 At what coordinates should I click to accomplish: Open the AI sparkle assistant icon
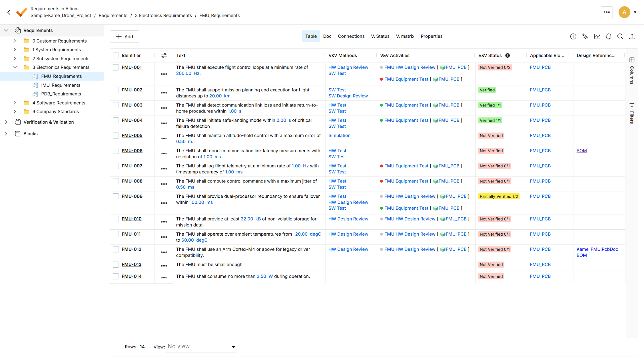585,37
